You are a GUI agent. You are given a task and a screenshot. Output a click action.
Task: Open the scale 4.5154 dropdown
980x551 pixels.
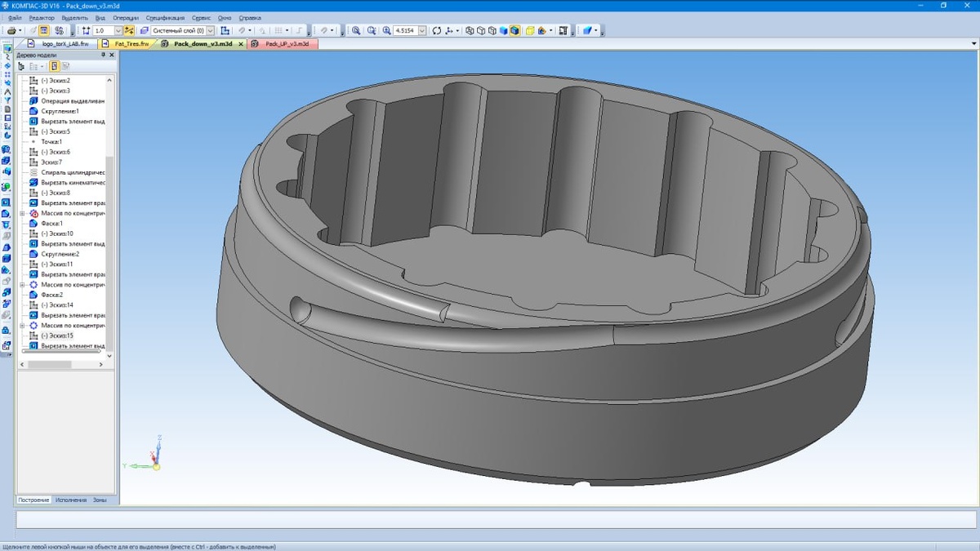tap(421, 31)
